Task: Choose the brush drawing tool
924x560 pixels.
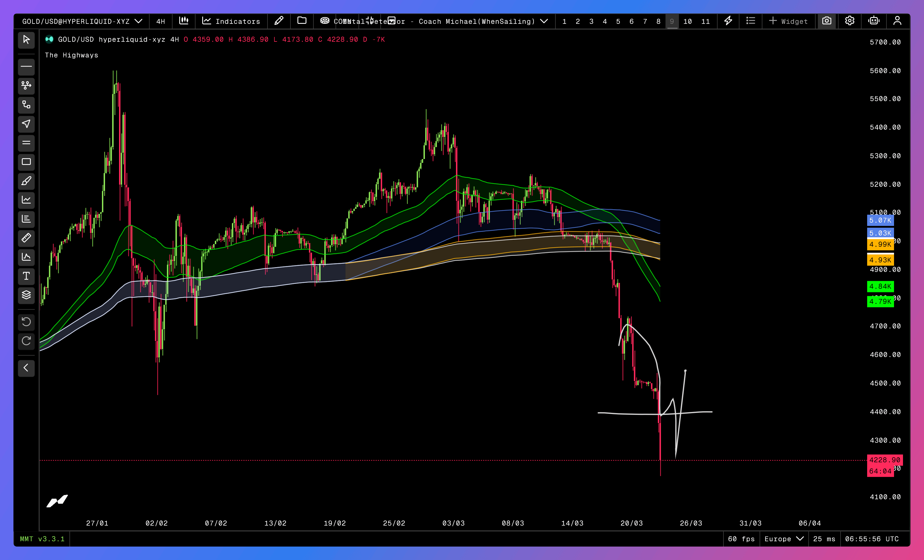Action: (x=26, y=181)
